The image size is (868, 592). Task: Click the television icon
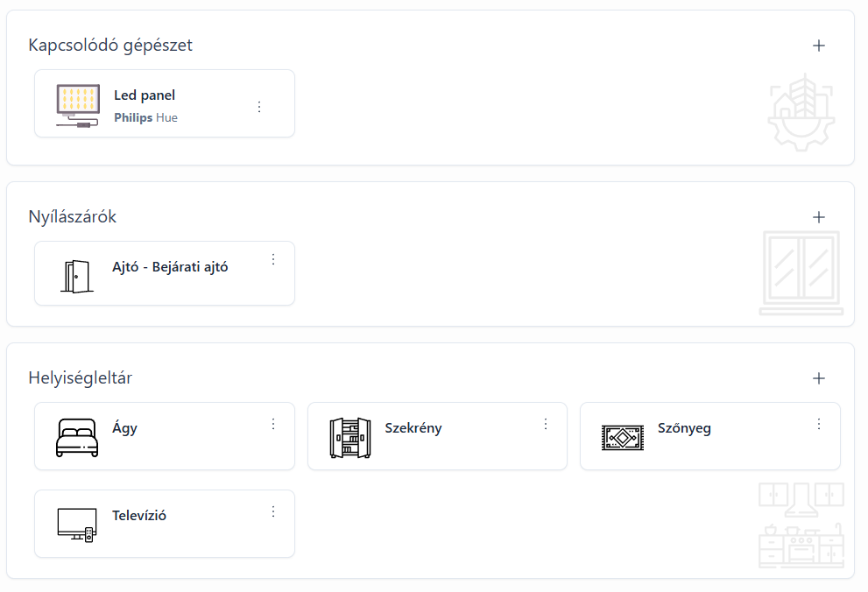77,525
